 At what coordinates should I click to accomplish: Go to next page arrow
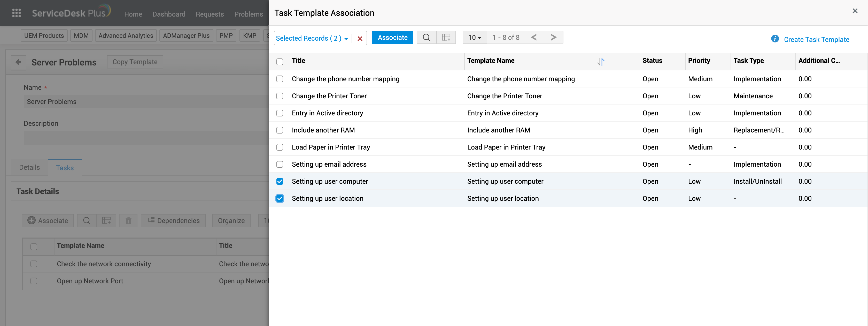tap(553, 38)
